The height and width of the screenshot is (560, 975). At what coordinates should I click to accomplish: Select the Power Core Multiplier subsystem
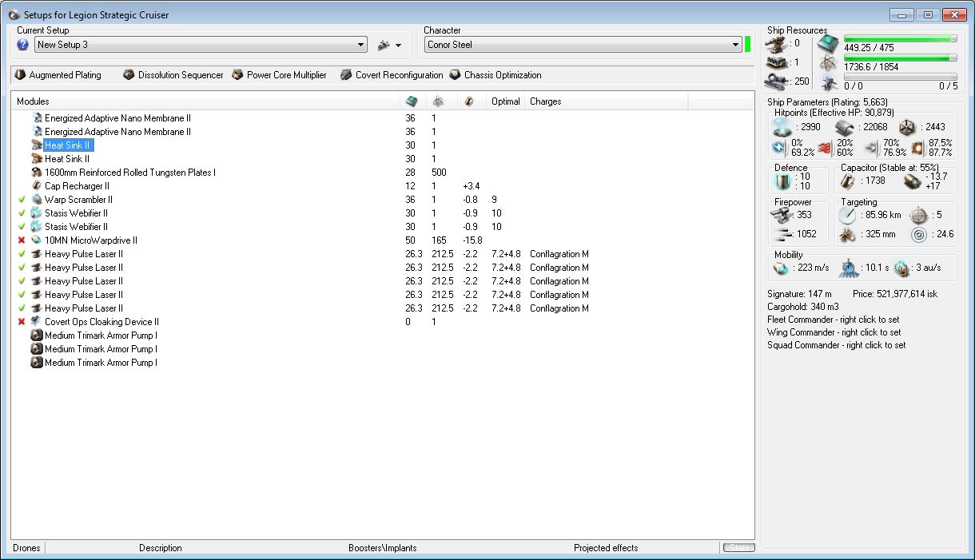[279, 75]
